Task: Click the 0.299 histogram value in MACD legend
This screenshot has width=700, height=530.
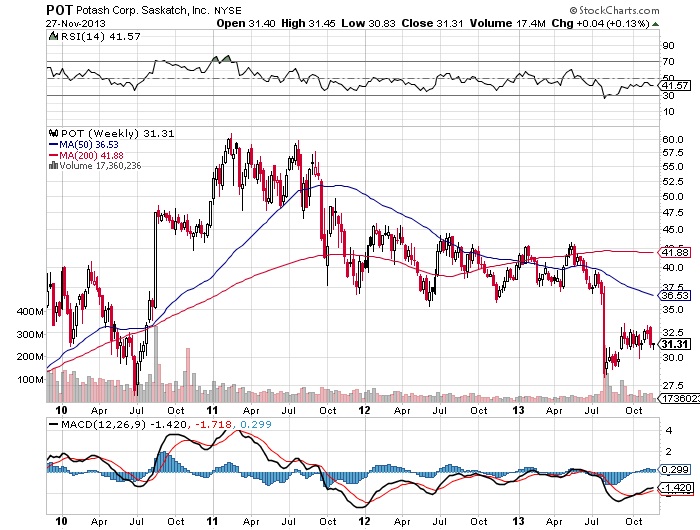Action: (256, 424)
